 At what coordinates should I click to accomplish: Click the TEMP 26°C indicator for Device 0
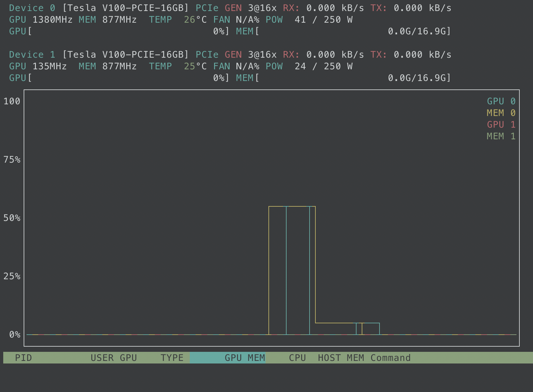coord(174,19)
